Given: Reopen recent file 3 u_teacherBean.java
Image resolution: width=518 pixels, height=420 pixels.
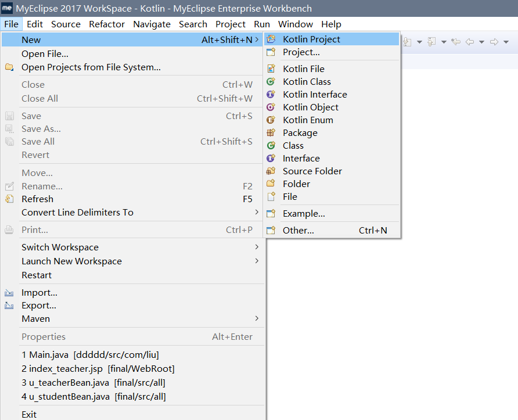Looking at the screenshot, I should coord(133,382).
